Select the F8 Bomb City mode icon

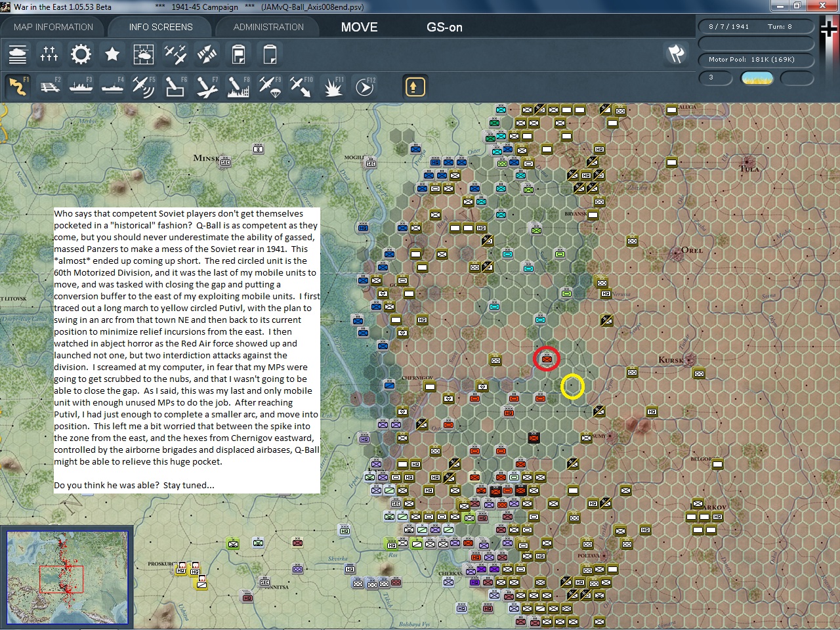pos(238,87)
